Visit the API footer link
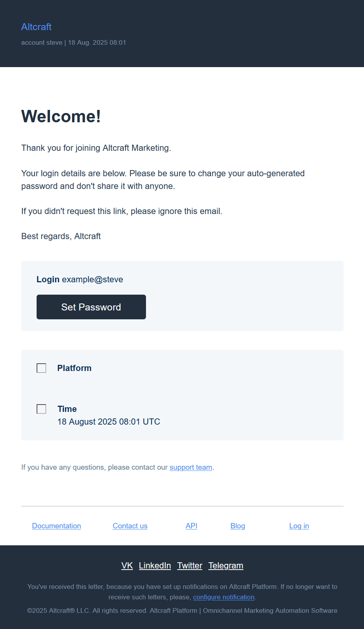Screen dimensions: 364x629 [x=191, y=526]
